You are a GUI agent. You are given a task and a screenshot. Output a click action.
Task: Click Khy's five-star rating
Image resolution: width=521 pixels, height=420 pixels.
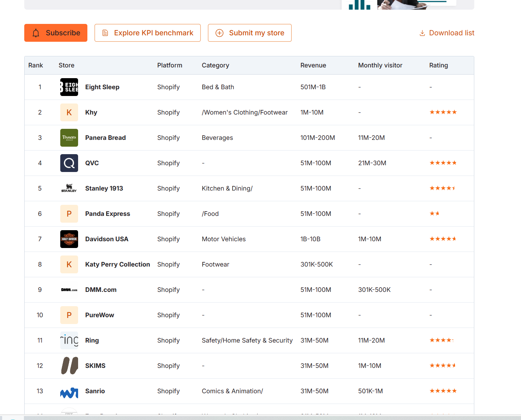443,112
